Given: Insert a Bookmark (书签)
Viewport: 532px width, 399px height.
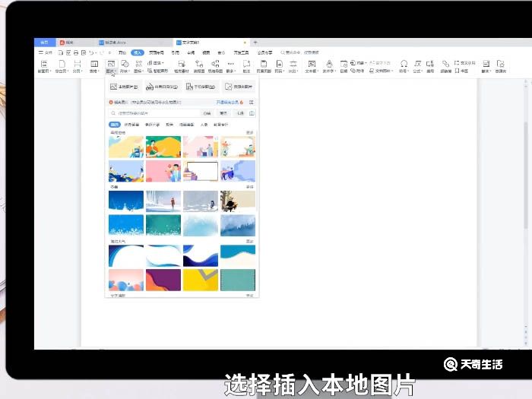Looking at the screenshot, I should (461, 71).
